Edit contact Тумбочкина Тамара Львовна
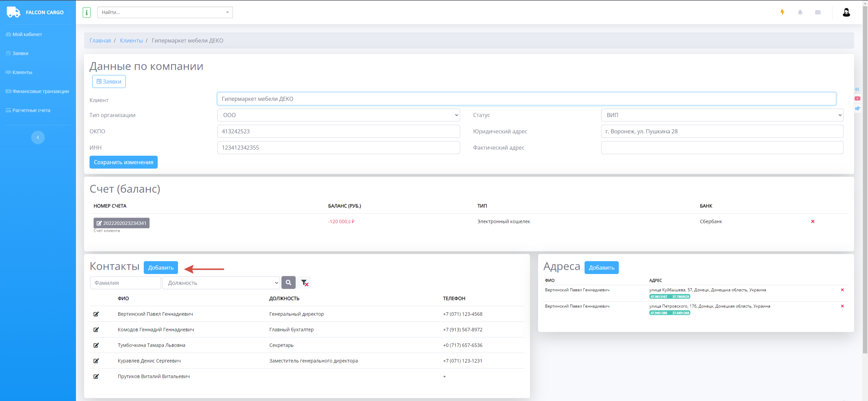This screenshot has height=401, width=868. point(96,345)
